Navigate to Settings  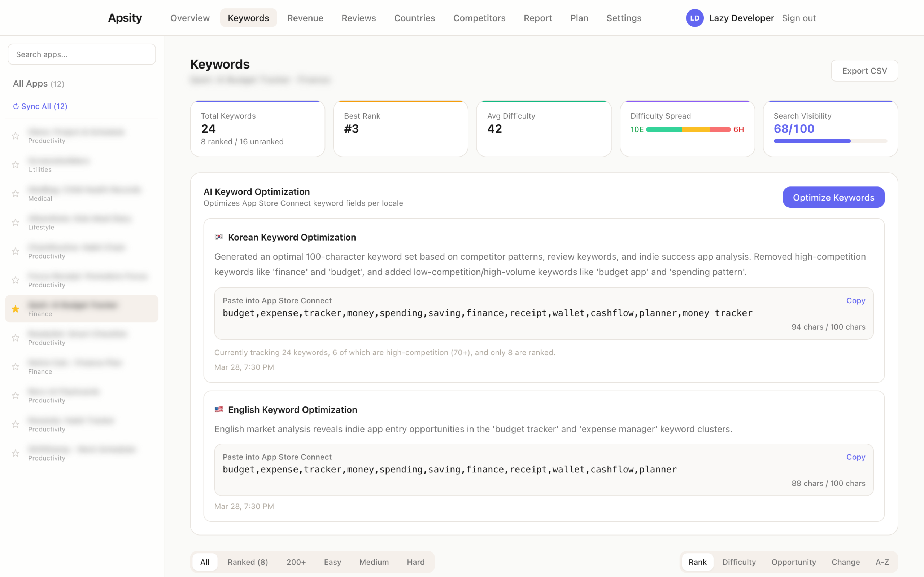[624, 18]
